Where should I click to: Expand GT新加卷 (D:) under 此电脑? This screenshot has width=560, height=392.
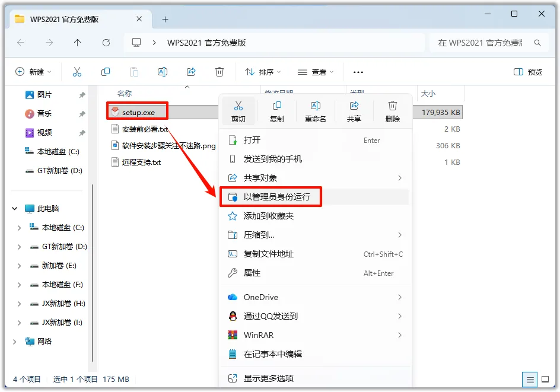pyautogui.click(x=20, y=247)
